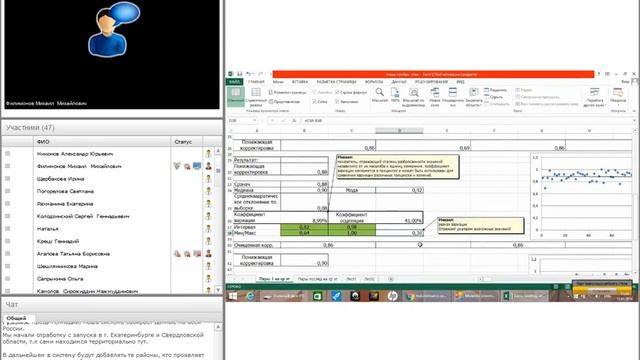Switch to Page Break Preview (Страничный режим) icon

tap(256, 96)
